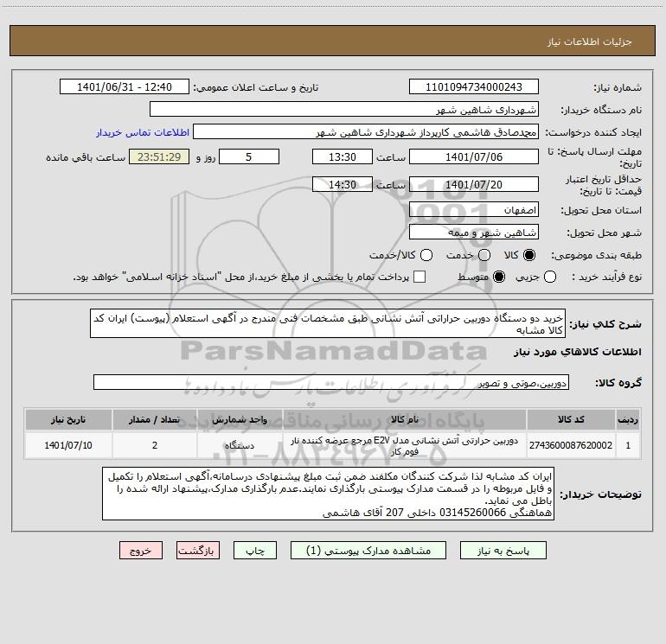Click the need number field 1101094734000243

click(474, 87)
